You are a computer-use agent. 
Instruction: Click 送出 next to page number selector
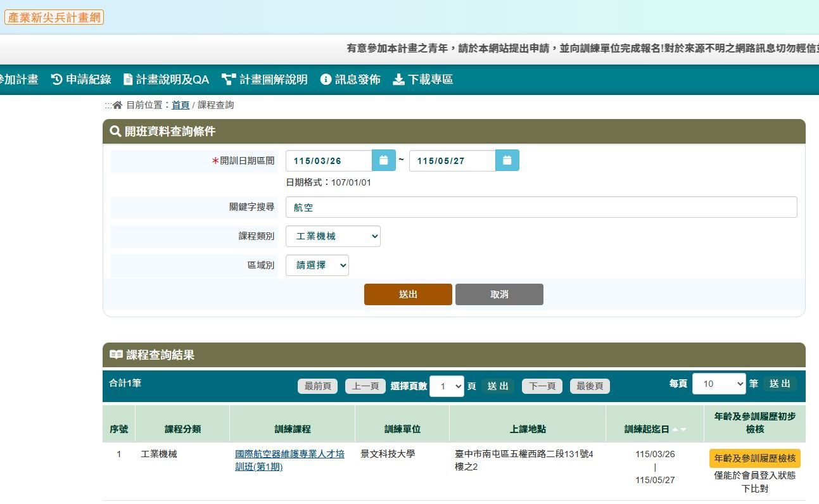[x=498, y=386]
